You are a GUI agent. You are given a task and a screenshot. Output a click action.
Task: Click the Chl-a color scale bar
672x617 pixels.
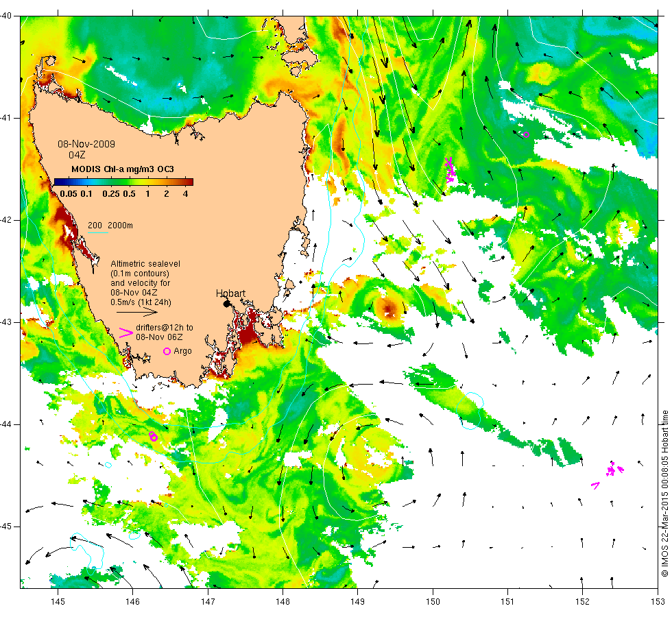pos(123,182)
